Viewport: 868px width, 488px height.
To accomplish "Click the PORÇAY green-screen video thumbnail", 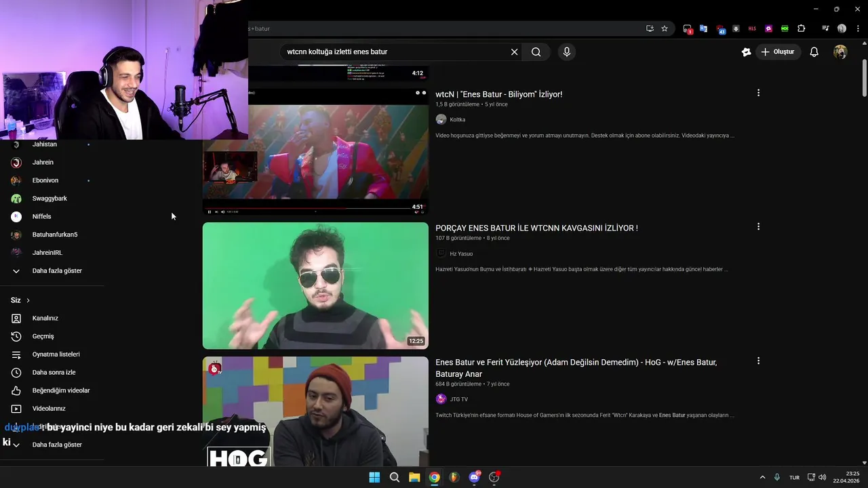I will pyautogui.click(x=315, y=285).
